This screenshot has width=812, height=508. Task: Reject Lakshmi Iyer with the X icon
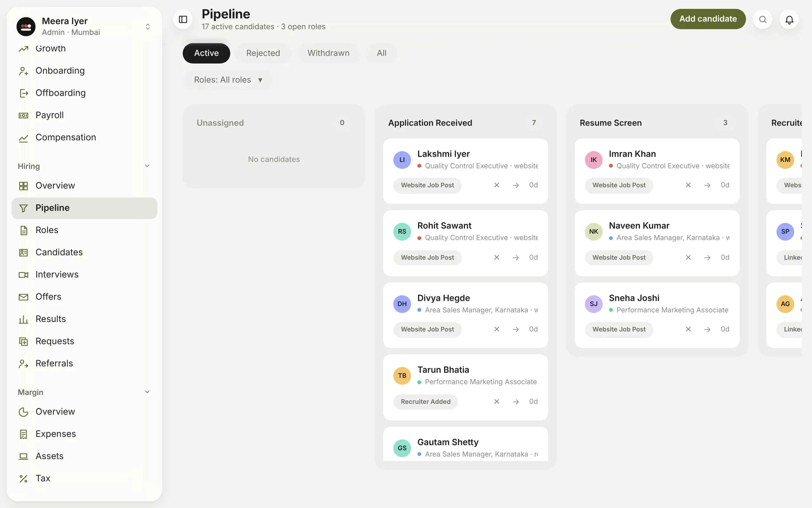click(497, 185)
